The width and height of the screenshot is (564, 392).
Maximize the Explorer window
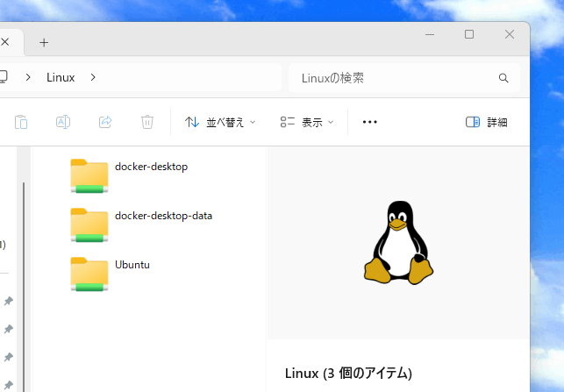click(x=469, y=34)
